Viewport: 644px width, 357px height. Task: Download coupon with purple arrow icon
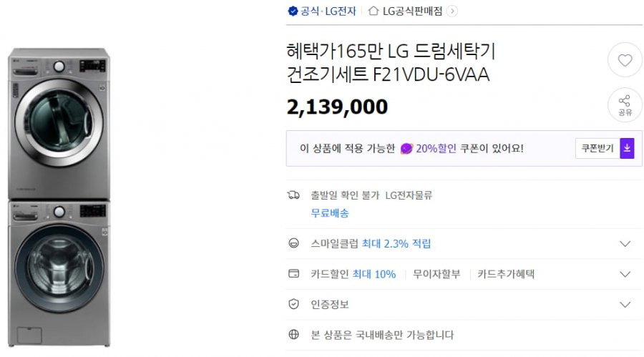coord(627,148)
